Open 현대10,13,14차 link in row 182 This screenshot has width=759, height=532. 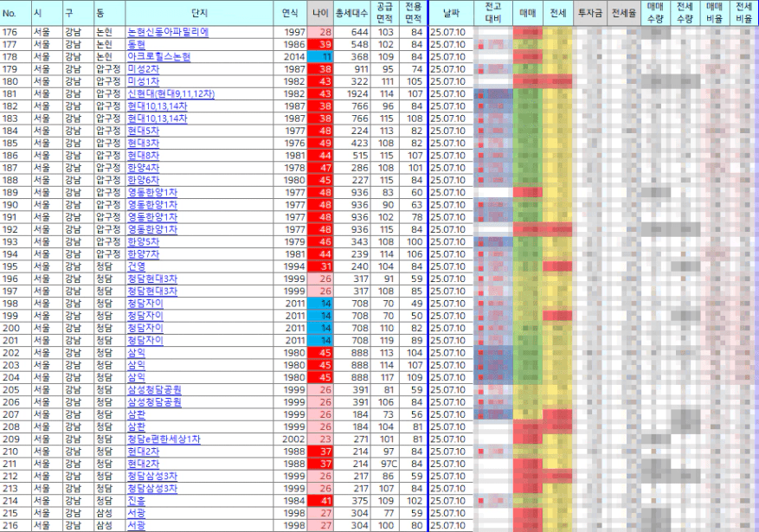158,106
